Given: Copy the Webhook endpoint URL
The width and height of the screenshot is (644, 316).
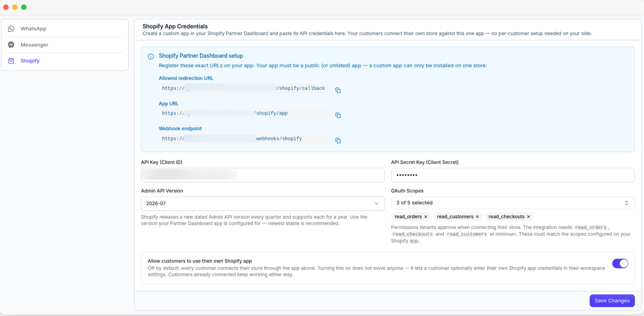Looking at the screenshot, I should [x=338, y=141].
